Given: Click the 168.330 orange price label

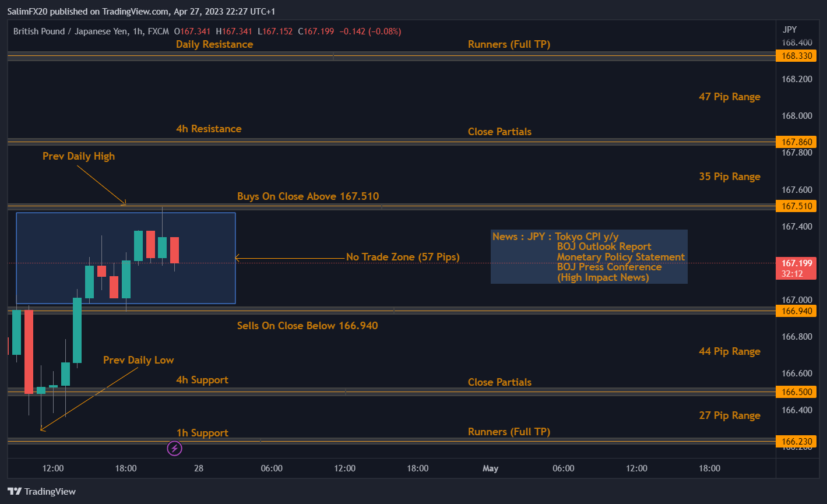Looking at the screenshot, I should 796,56.
